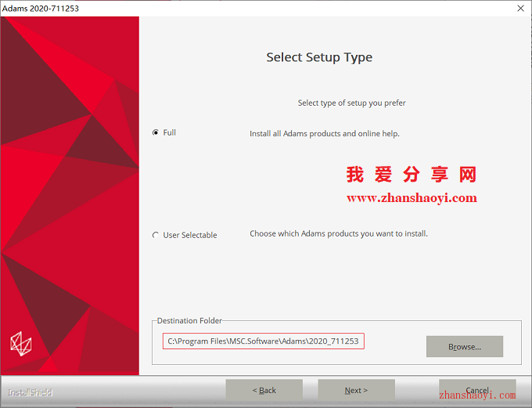This screenshot has width=532, height=408.
Task: Click the 'Adams 2020-711253' window title
Action: 41,9
